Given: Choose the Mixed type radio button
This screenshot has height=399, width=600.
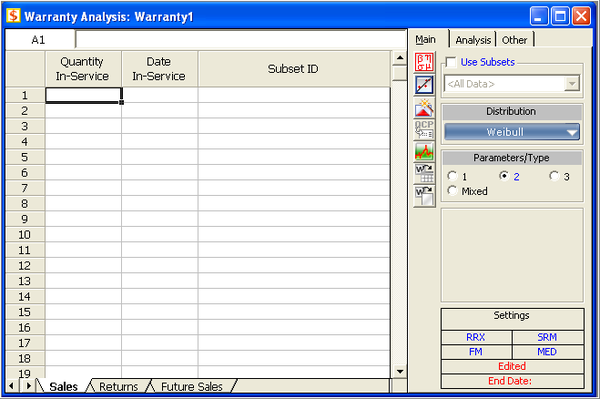Looking at the screenshot, I should 452,191.
